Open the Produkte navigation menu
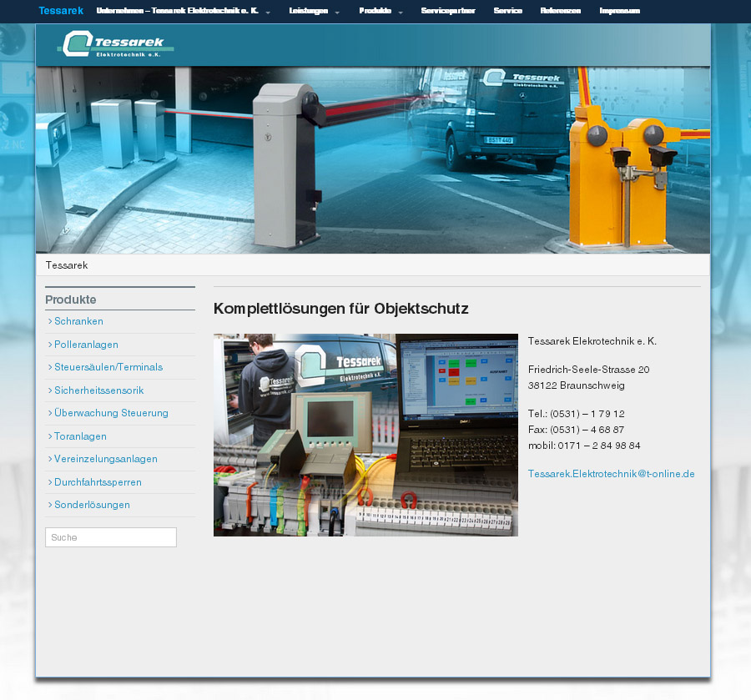This screenshot has height=700, width=751. coord(375,11)
